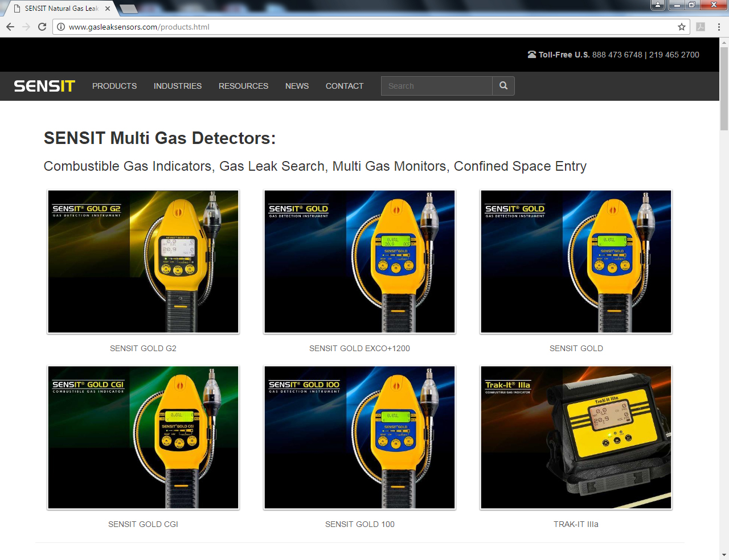The height and width of the screenshot is (560, 729).
Task: Bookmark this page with the star icon
Action: click(682, 27)
